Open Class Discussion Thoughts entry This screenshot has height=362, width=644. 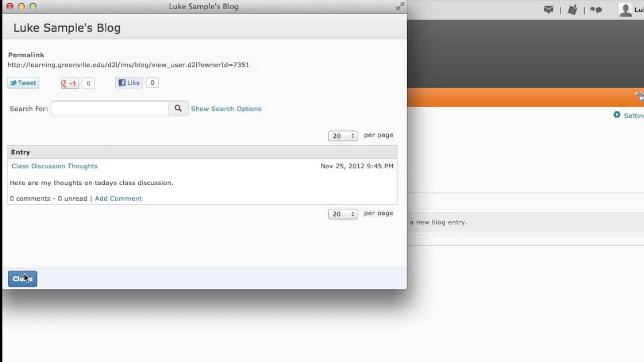click(54, 166)
